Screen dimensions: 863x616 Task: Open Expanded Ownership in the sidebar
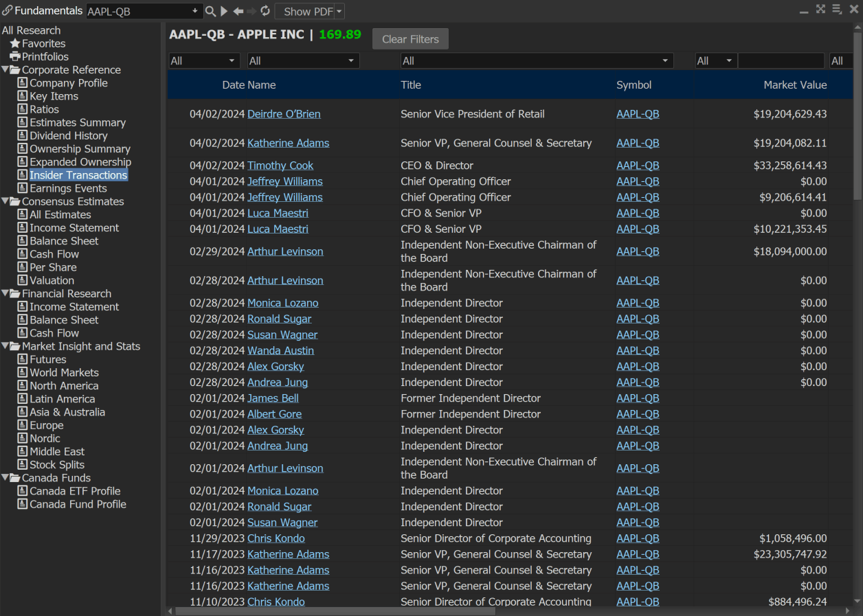[80, 162]
